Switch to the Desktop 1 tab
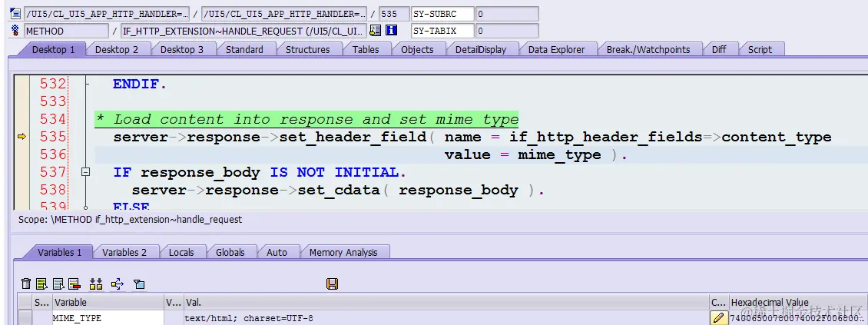This screenshot has height=325, width=868. tap(53, 49)
